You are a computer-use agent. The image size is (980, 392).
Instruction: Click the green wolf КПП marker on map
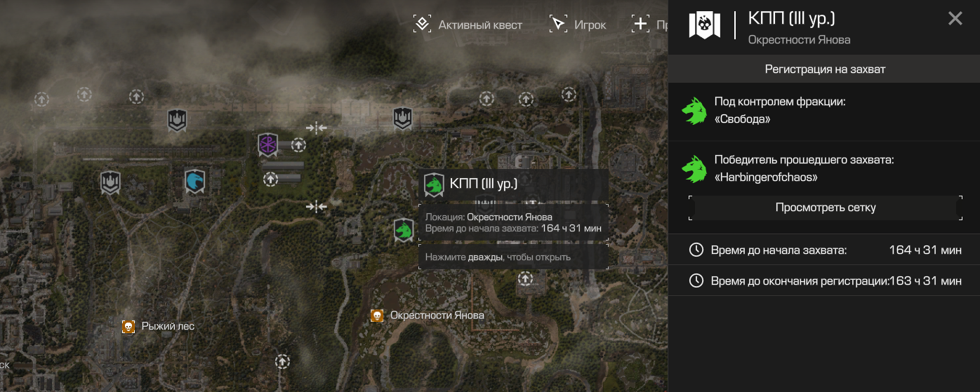404,229
